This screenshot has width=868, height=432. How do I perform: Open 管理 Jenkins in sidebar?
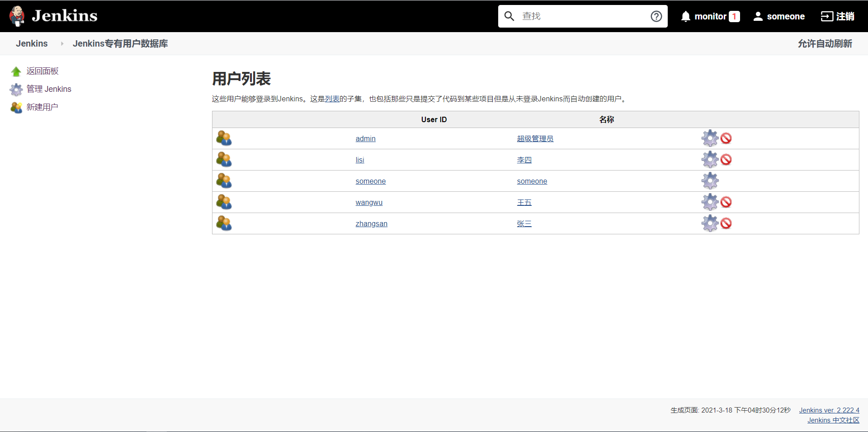(x=49, y=89)
